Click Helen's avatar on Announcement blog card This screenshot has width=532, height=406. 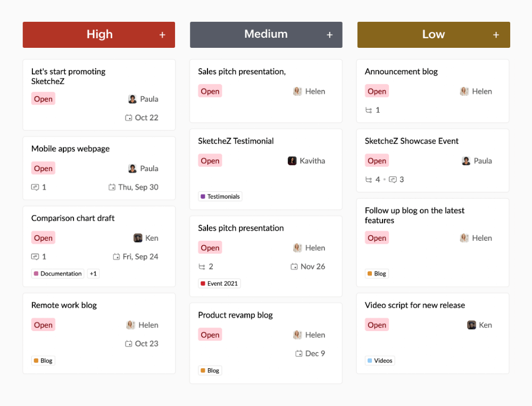click(x=463, y=91)
